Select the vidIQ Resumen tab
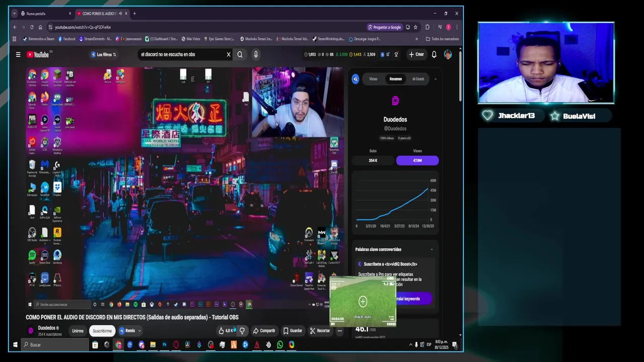 click(395, 79)
